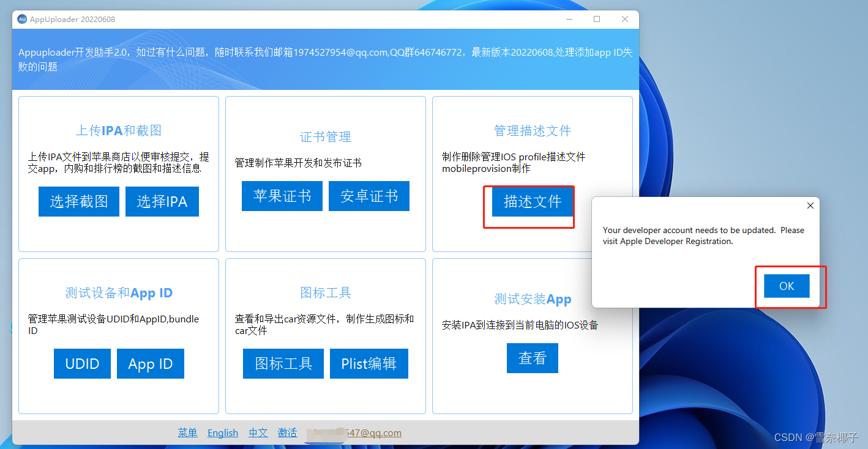Click the AppUploader logo icon in title bar
868x449 pixels.
(x=22, y=19)
